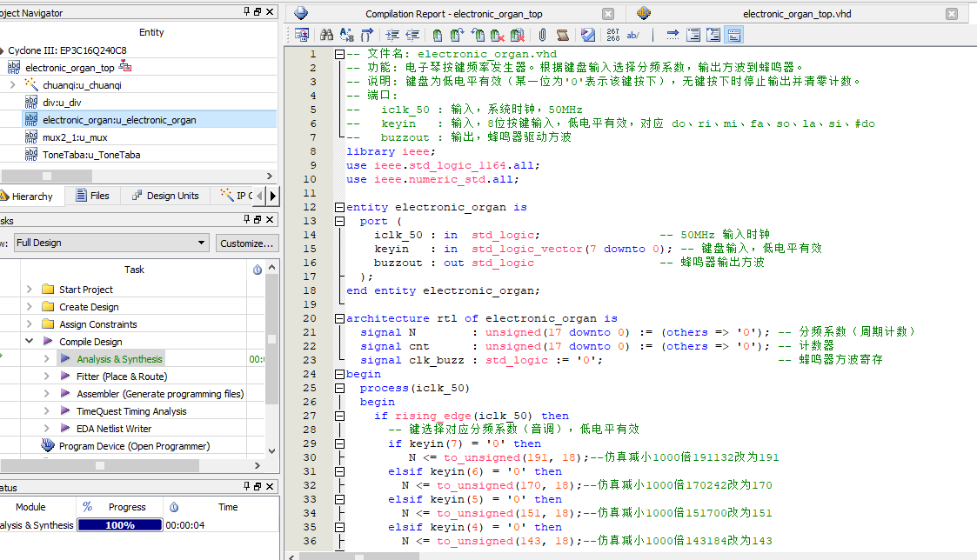Click the Compilation Report tab icon
Viewport: 977px width, 560px height.
tap(301, 13)
